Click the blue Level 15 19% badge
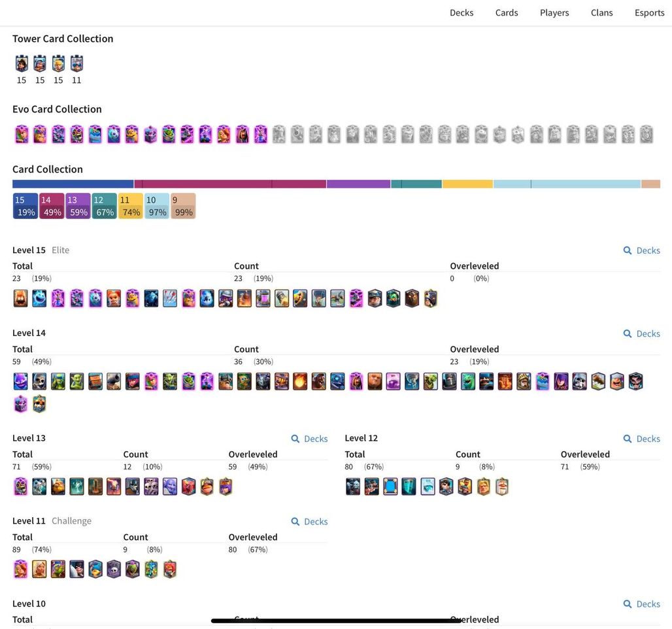Image resolution: width=672 pixels, height=629 pixels. 25,206
